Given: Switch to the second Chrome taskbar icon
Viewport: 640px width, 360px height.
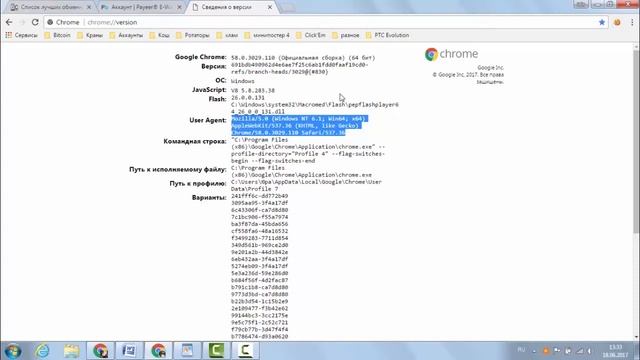Looking at the screenshot, I should pos(158,351).
